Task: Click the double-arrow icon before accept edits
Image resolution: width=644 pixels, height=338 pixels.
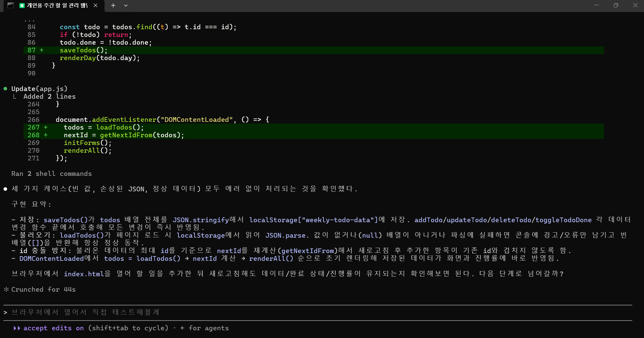Action: click(17, 328)
